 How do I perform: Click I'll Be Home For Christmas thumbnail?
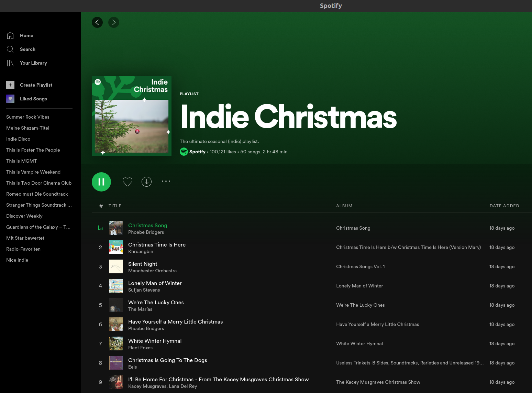point(116,382)
